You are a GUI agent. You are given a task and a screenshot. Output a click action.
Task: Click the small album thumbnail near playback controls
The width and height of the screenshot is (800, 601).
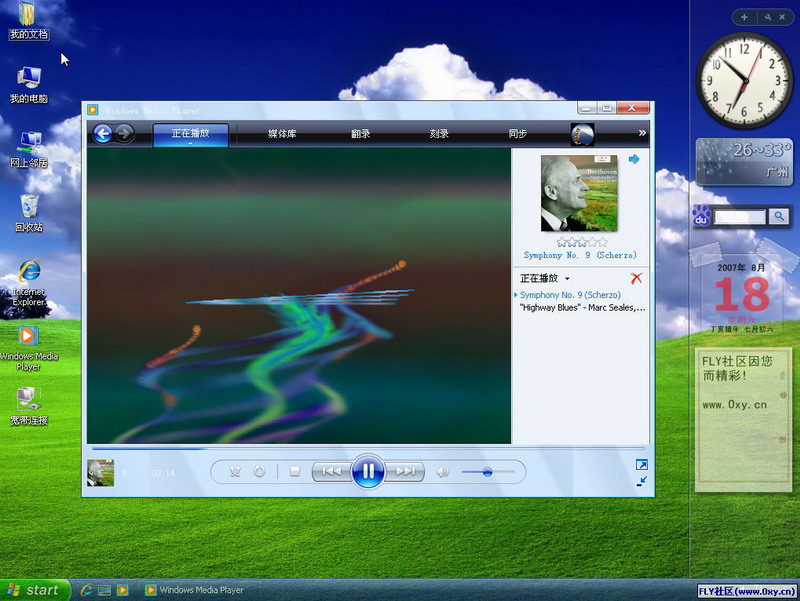(101, 473)
